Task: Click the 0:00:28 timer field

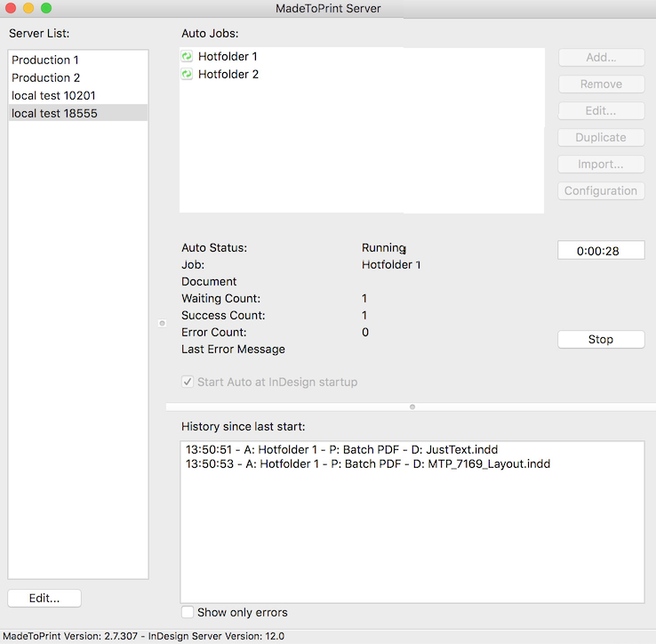Action: pyautogui.click(x=601, y=251)
